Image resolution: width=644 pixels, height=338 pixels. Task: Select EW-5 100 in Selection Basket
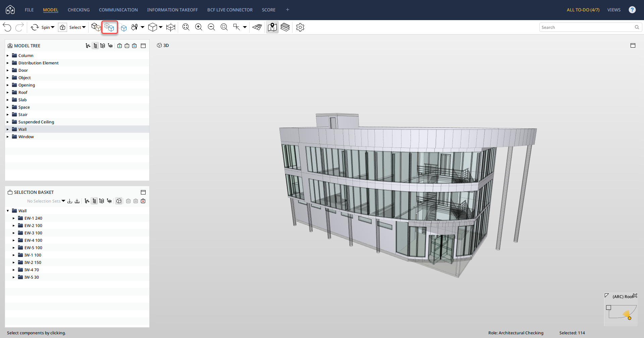point(77,248)
